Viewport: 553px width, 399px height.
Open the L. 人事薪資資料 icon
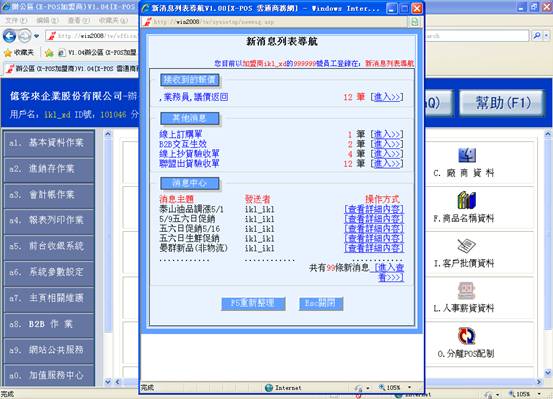coord(466,291)
